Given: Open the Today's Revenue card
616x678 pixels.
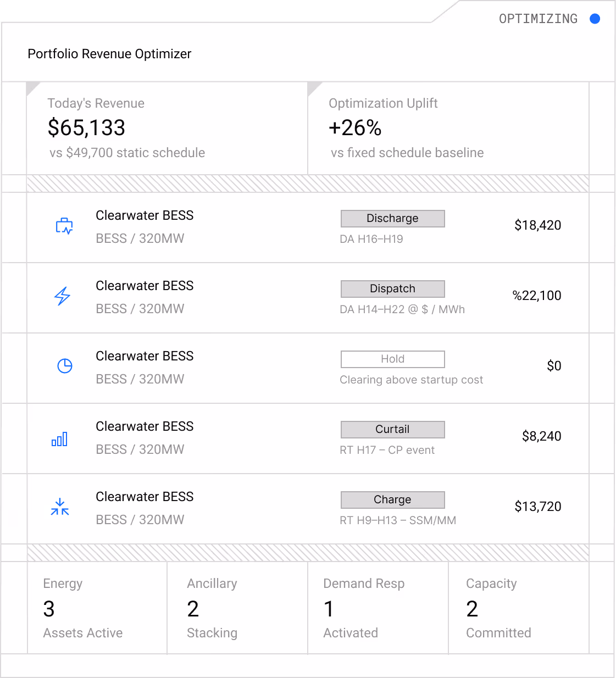Looking at the screenshot, I should (167, 128).
